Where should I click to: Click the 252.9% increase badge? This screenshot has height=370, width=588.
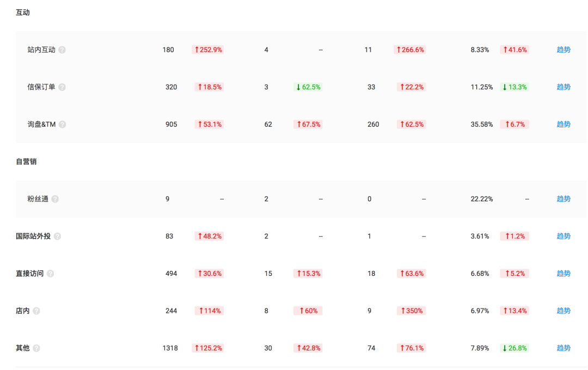pos(207,50)
